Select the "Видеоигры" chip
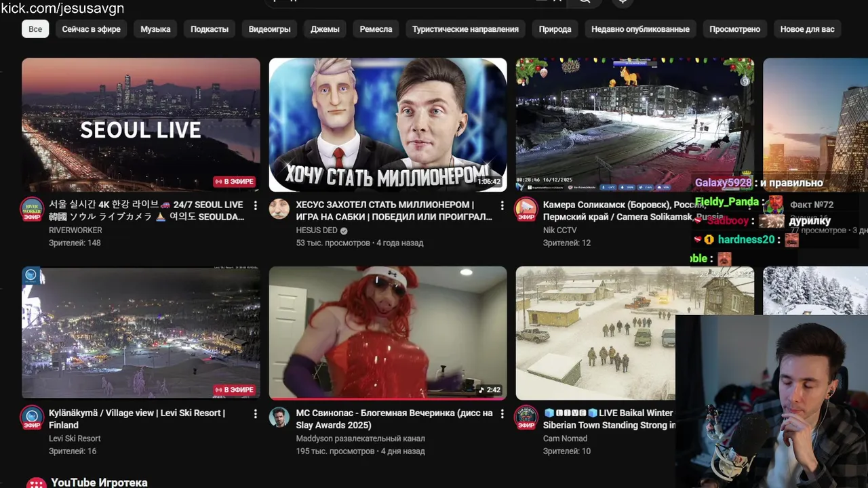 [x=269, y=29]
